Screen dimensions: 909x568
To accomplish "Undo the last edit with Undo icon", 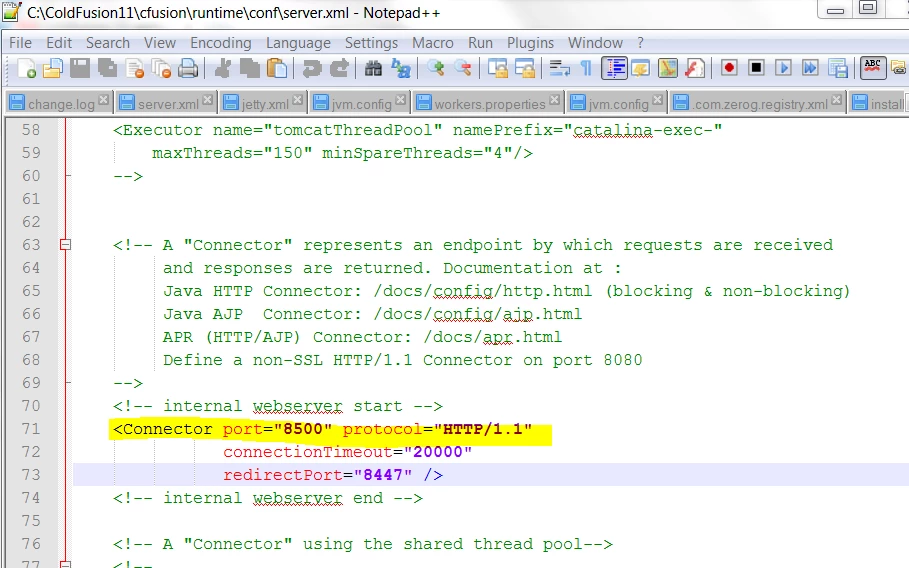I will 312,68.
